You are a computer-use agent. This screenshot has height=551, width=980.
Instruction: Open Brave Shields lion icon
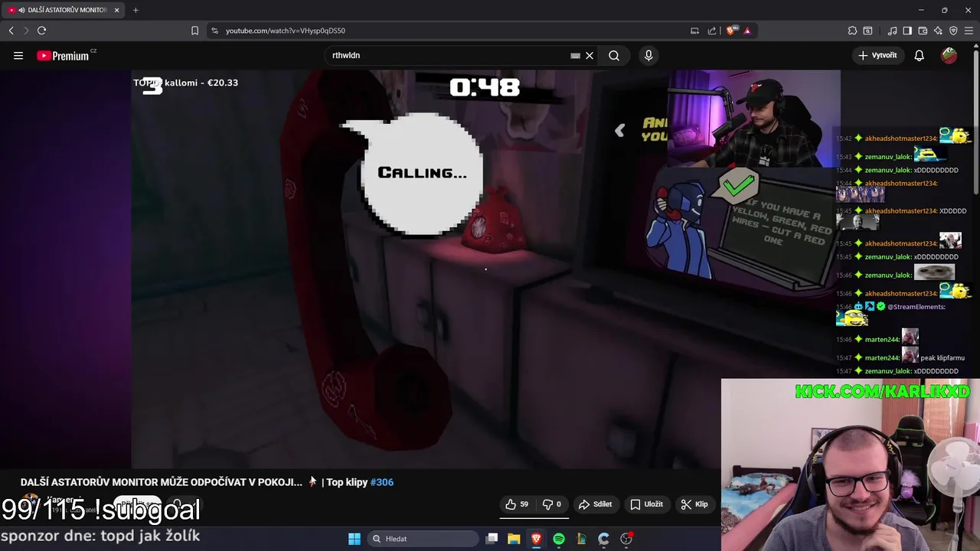coord(732,31)
